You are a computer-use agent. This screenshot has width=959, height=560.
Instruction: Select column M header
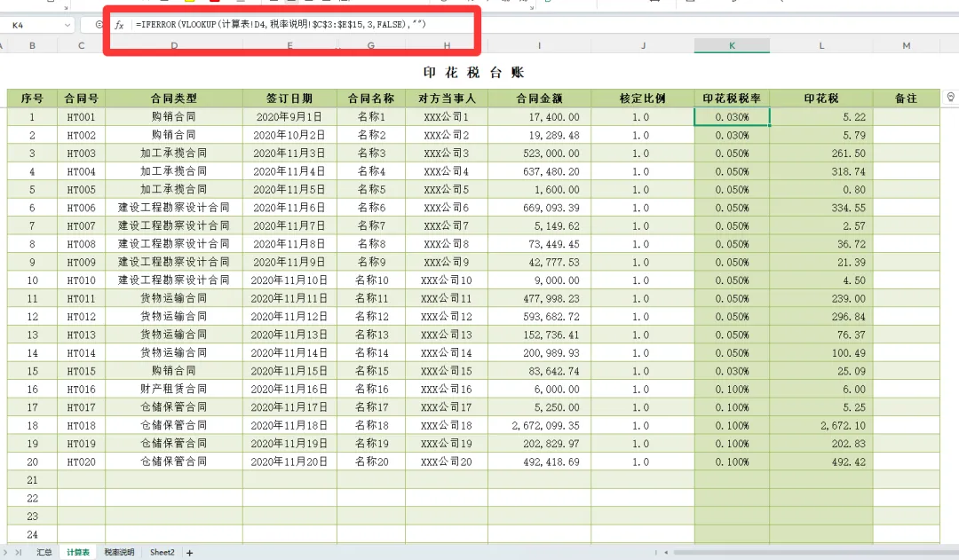(906, 45)
